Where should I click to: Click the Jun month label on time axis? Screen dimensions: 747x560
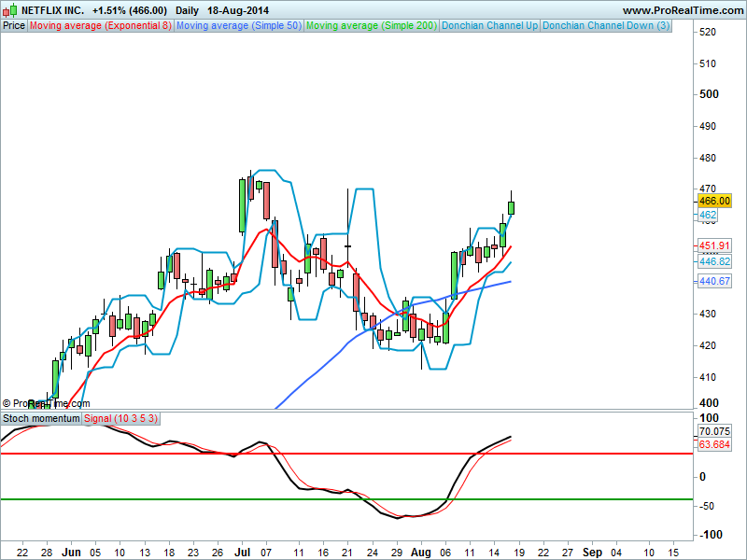tap(72, 553)
